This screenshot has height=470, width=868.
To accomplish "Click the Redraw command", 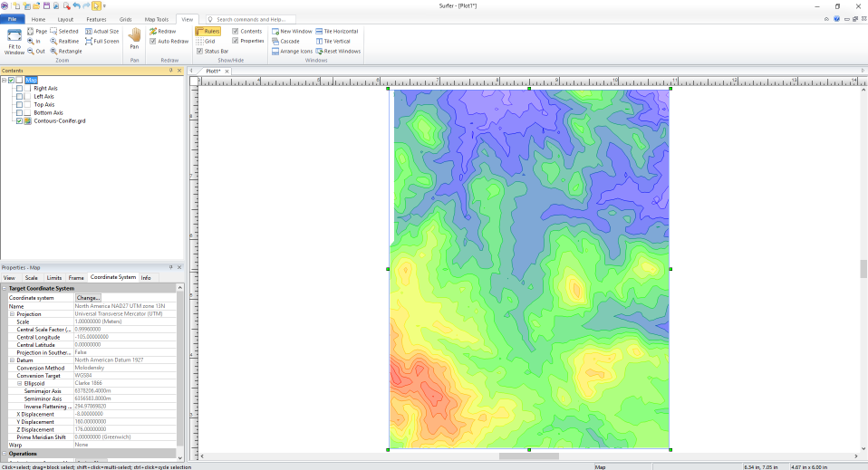I will pyautogui.click(x=163, y=32).
